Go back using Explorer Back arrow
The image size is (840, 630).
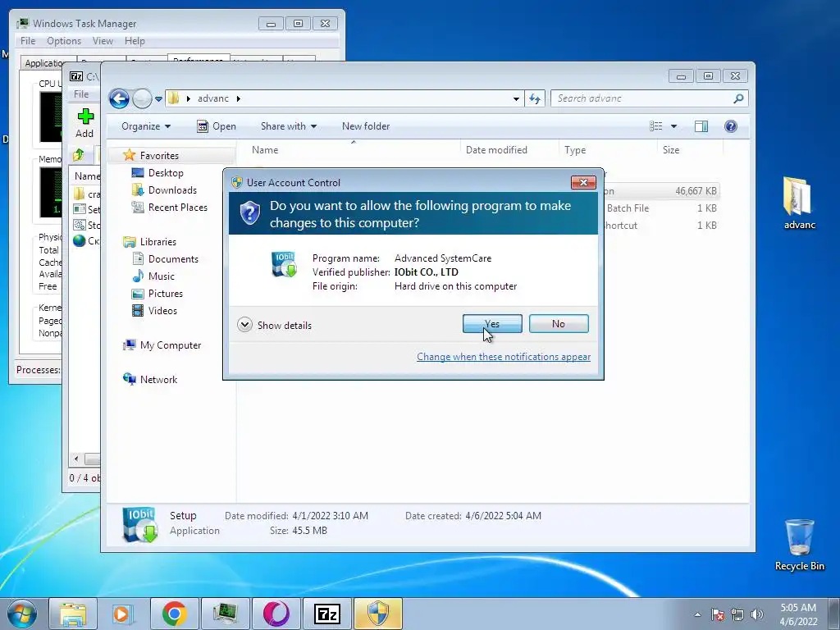point(119,98)
